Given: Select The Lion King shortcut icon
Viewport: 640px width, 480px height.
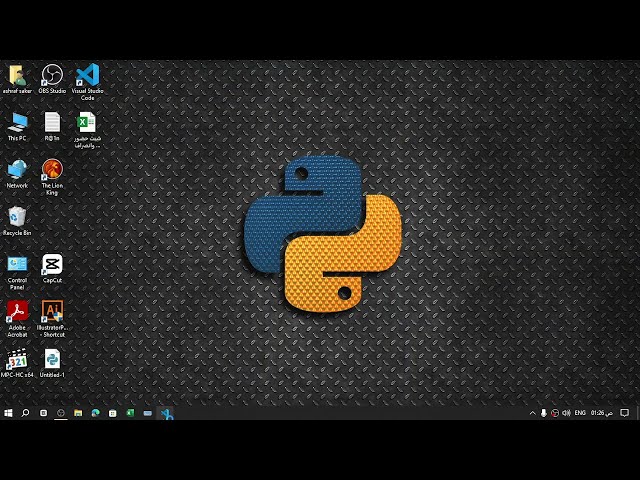Looking at the screenshot, I should (x=52, y=177).
